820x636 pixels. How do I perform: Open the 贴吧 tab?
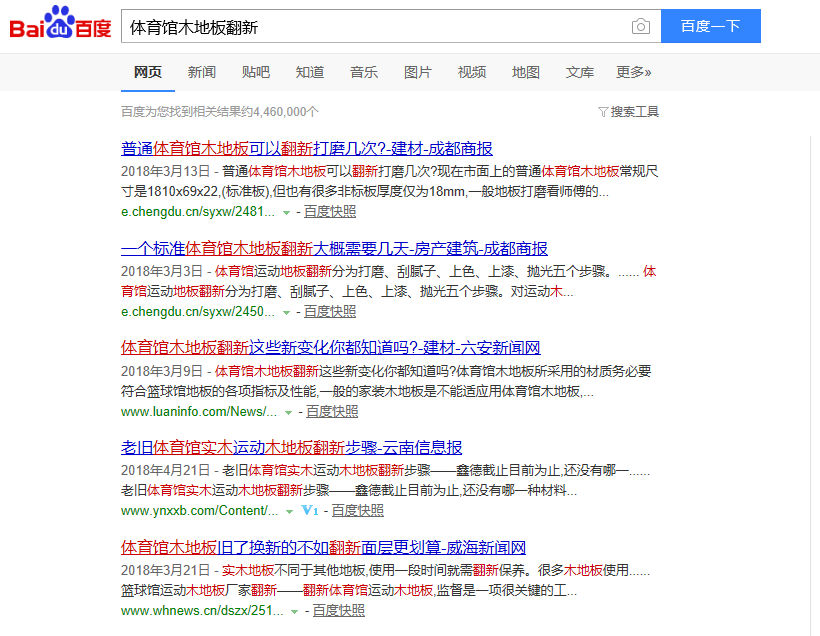click(253, 72)
